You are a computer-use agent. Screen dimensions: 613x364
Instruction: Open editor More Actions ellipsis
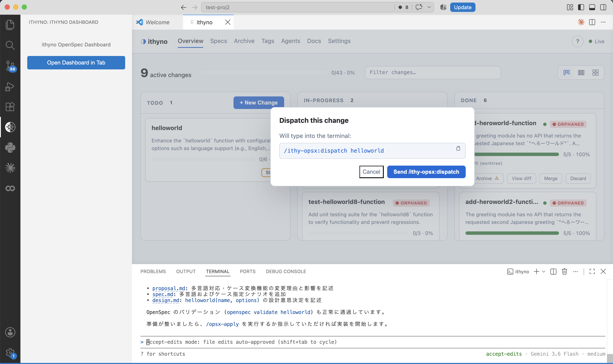click(603, 22)
